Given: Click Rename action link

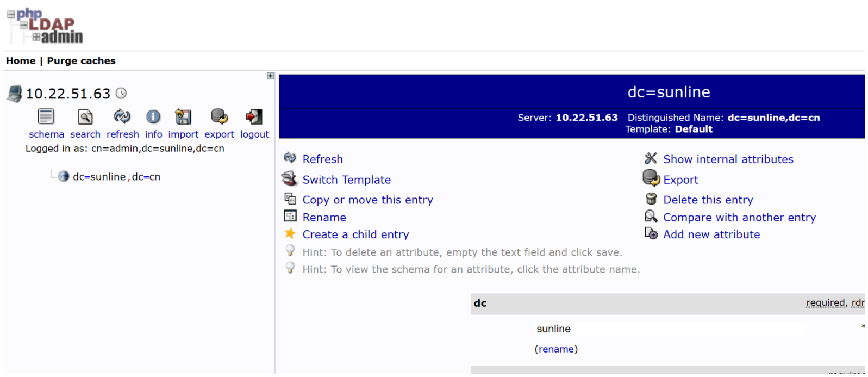Looking at the screenshot, I should (x=324, y=218).
